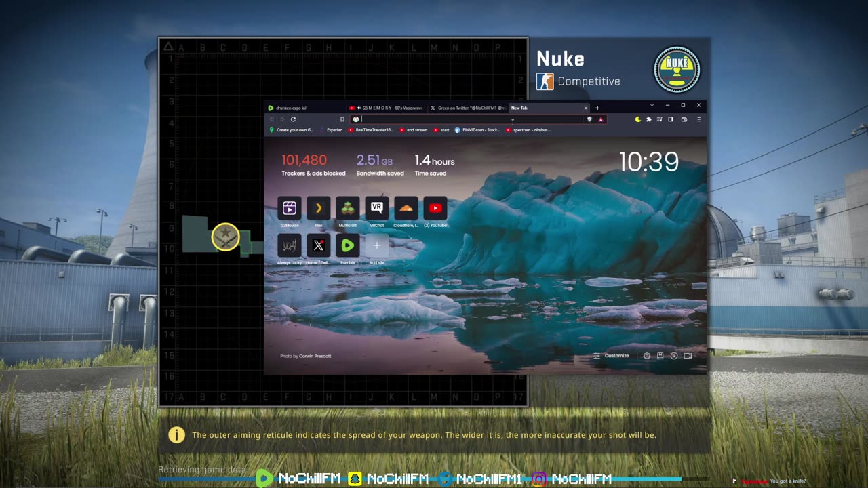
Task: Click the player star marker on Nuke map
Action: tap(225, 237)
